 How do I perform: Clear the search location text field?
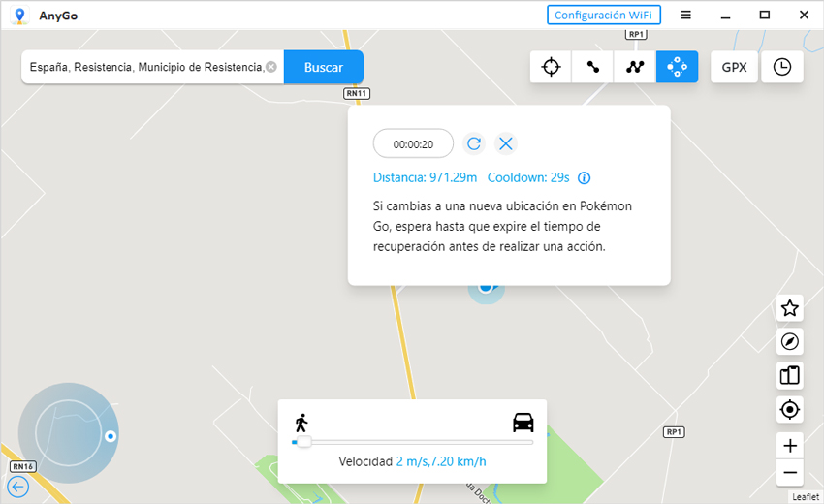(271, 67)
